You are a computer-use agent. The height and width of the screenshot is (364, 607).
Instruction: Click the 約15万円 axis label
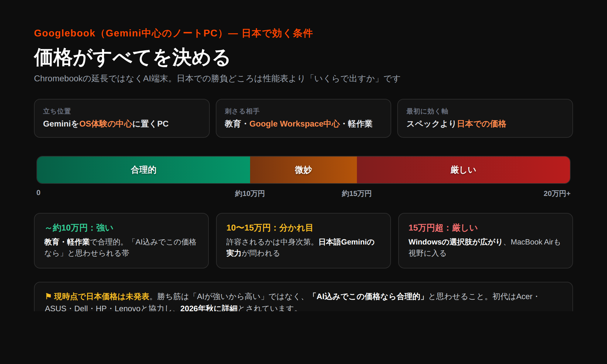357,194
